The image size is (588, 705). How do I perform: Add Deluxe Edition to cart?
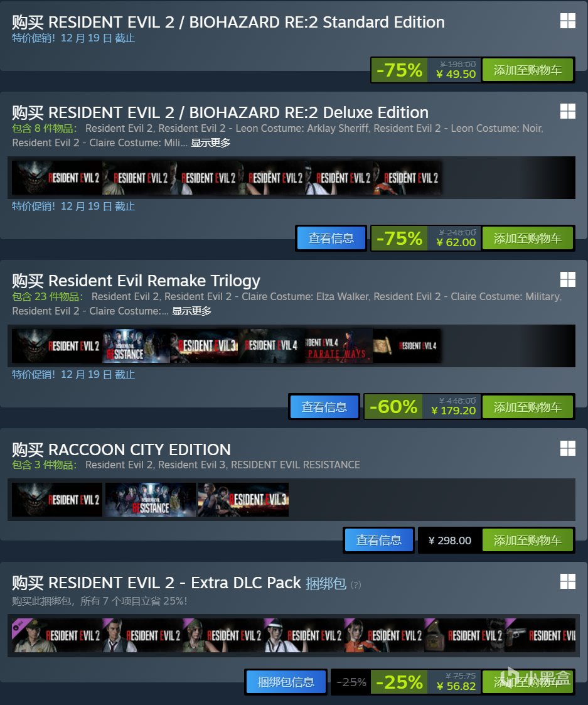pyautogui.click(x=528, y=238)
